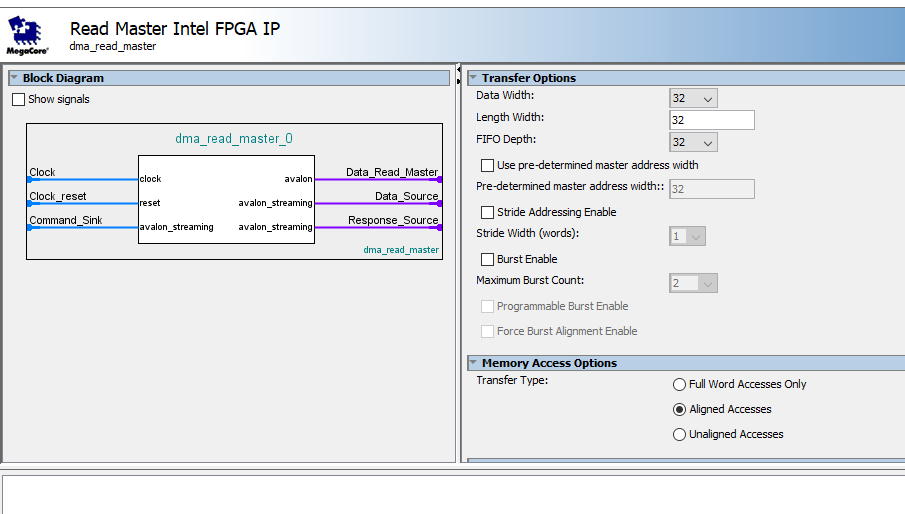
Task: Click the empty message pane at bottom
Action: [x=454, y=494]
